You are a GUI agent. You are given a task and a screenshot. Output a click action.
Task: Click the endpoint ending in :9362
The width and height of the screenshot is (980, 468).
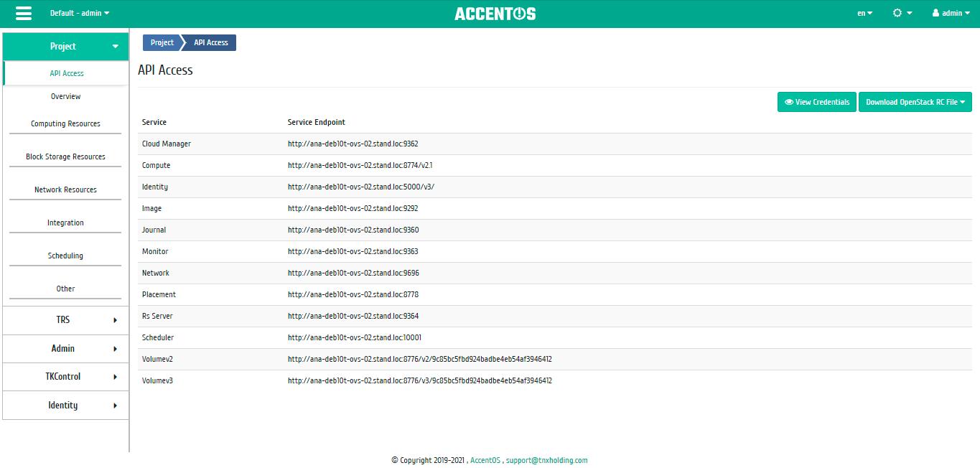[353, 144]
